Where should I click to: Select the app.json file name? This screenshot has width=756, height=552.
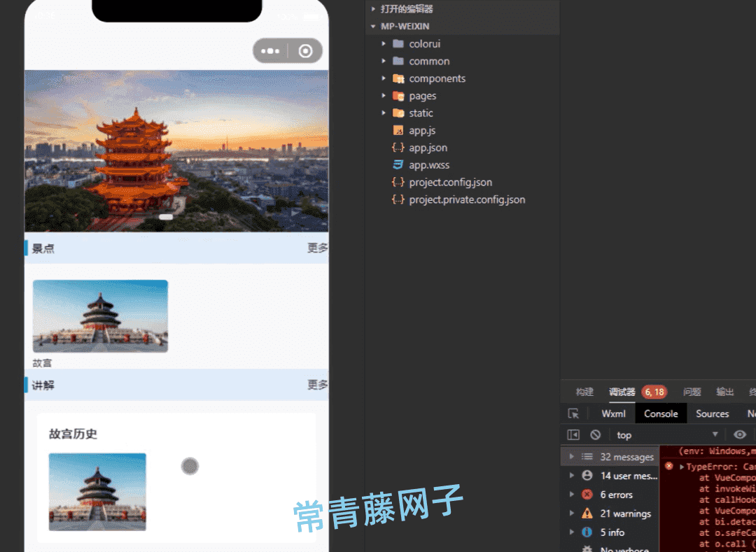coord(428,148)
